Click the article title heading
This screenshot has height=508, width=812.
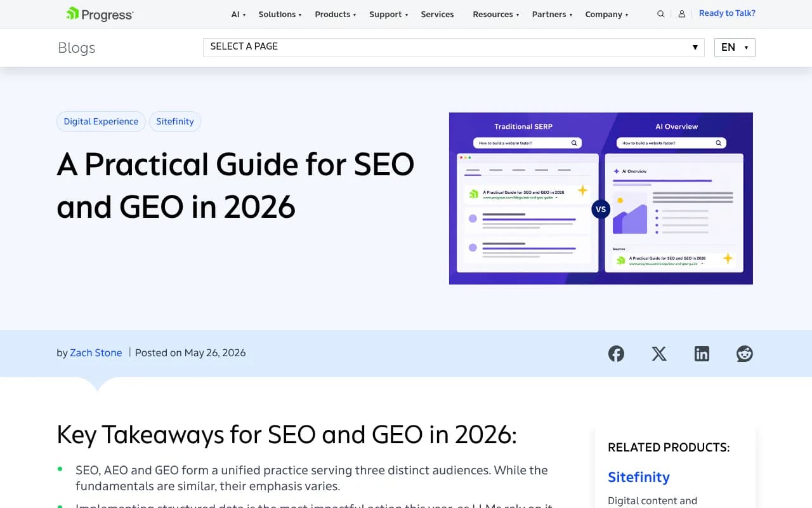235,185
